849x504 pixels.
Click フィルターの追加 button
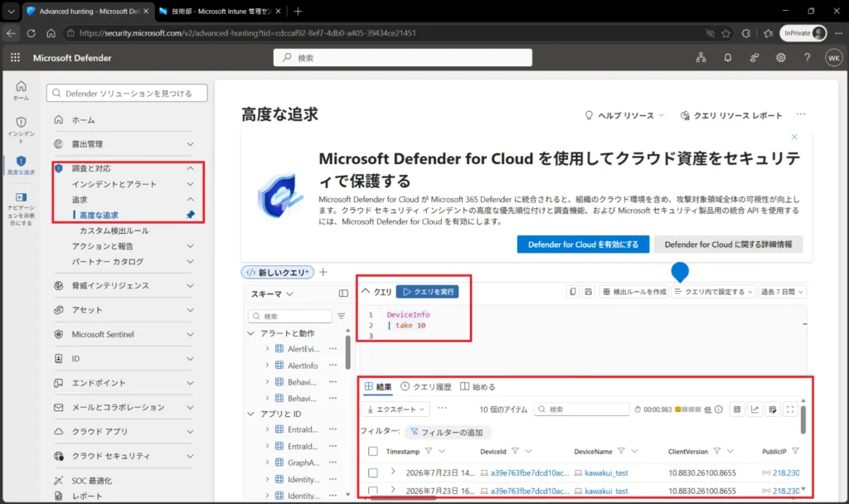(447, 432)
